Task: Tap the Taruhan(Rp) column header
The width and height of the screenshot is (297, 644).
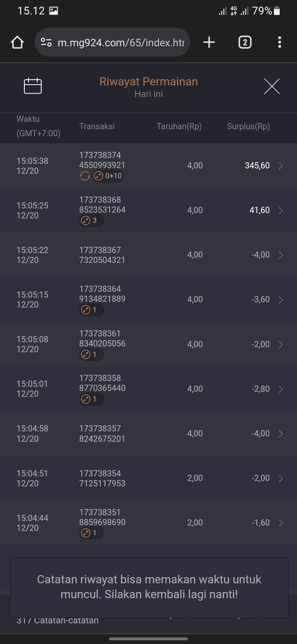Action: coord(179,126)
